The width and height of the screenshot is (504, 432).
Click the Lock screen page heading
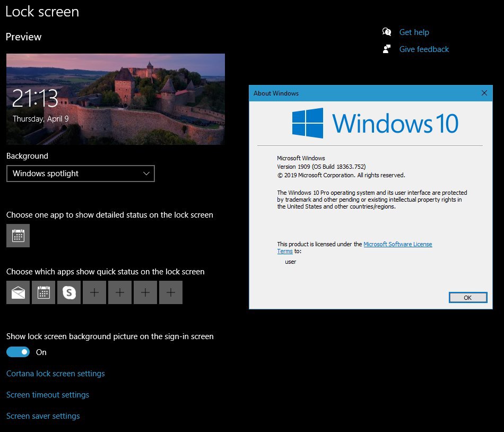point(42,12)
